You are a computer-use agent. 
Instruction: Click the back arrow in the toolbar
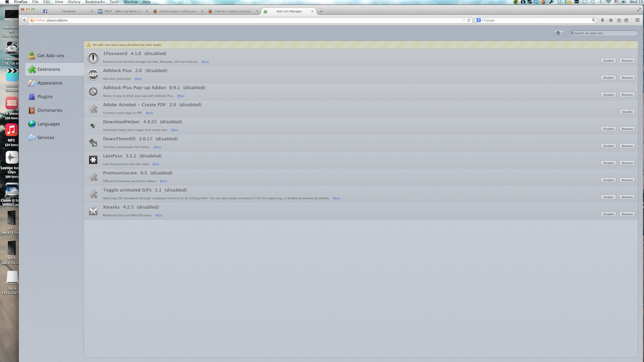coord(25,20)
